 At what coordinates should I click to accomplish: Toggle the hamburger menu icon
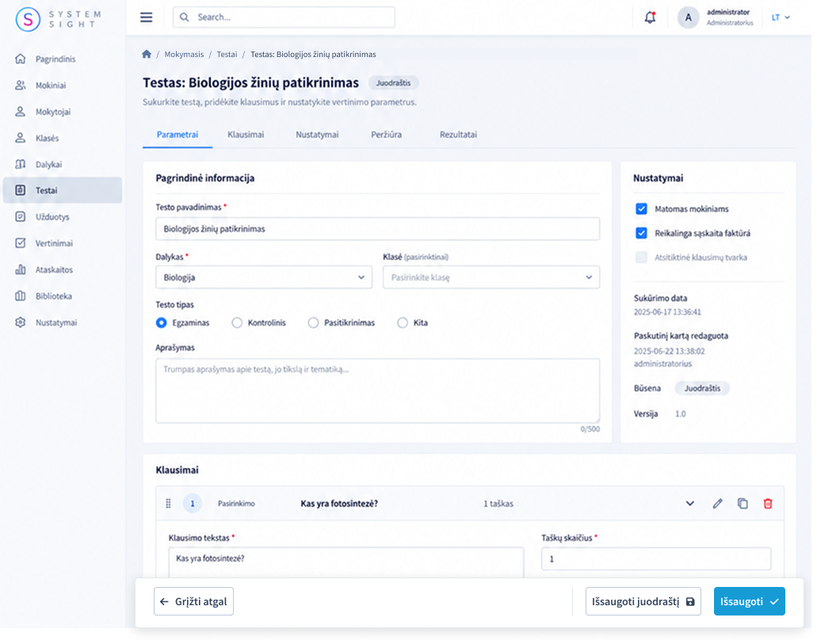pos(147,17)
